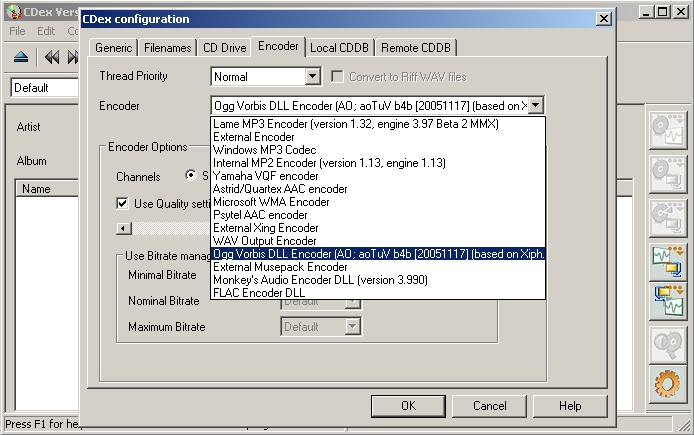Click the Eject CD toolbar icon
Viewport: 694px width, 435px height.
coord(21,58)
